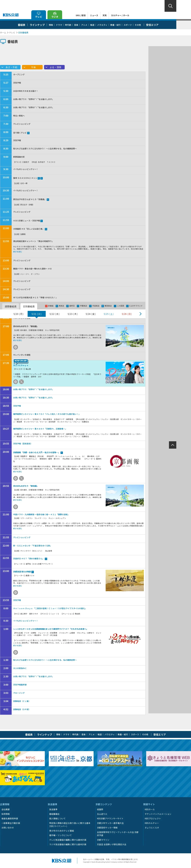The height and width of the screenshot is (868, 191).
Task: Click the KBS京都 header logo
Action: (x=11, y=15)
